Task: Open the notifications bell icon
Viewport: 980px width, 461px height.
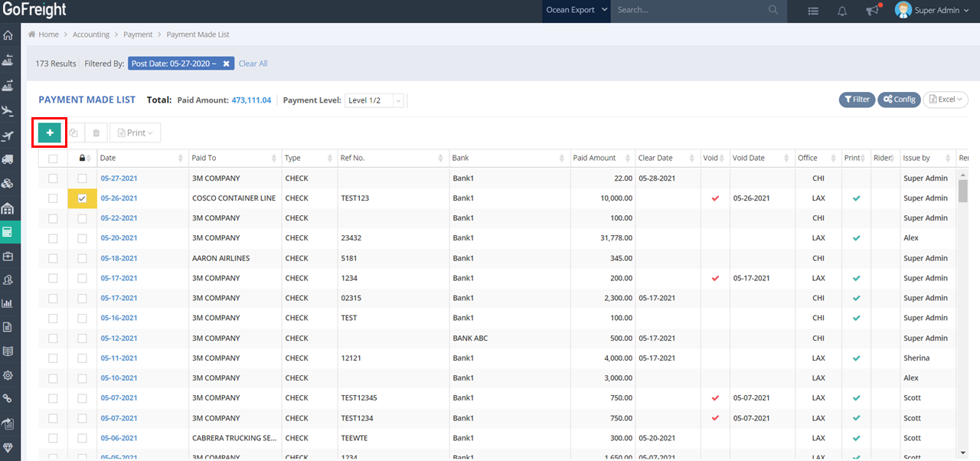Action: click(x=842, y=11)
